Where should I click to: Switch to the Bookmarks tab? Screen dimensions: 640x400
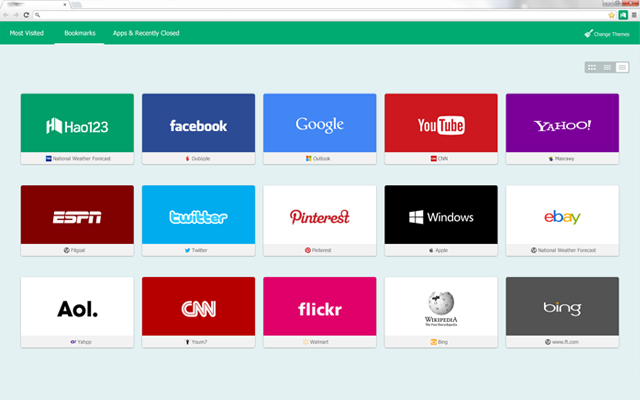[80, 33]
